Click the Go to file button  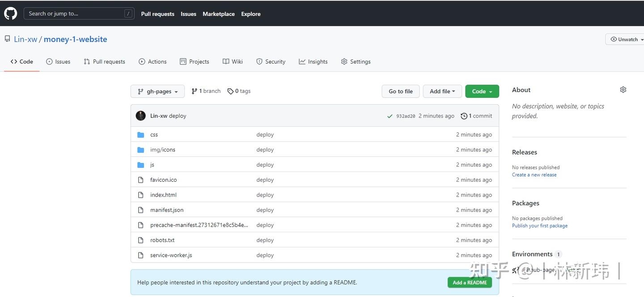pyautogui.click(x=401, y=91)
